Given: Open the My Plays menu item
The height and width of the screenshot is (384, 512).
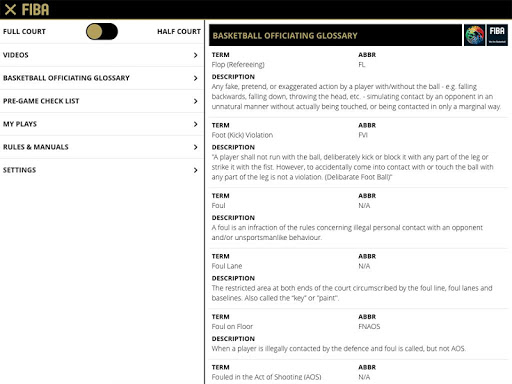Looking at the screenshot, I should pyautogui.click(x=102, y=124).
